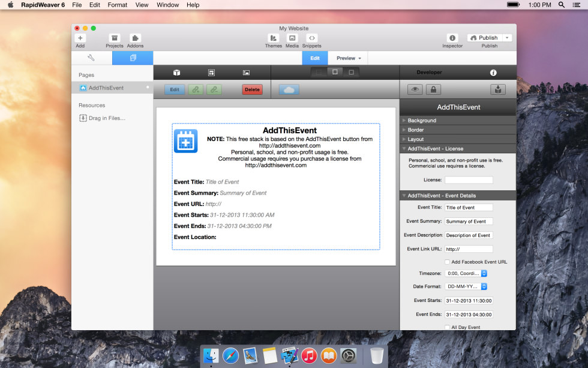
Task: Enable Add Facebook Event URL checkbox
Action: tap(447, 262)
